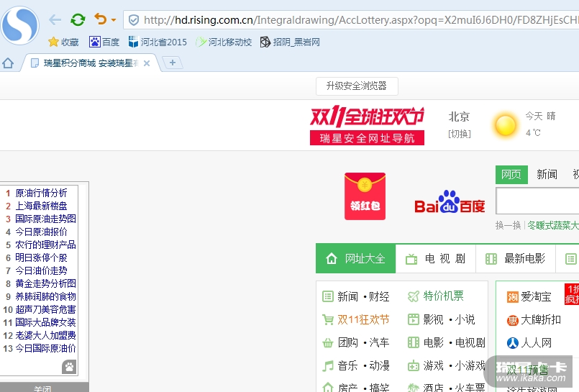Select the 电视剧 navigation tab
Image resolution: width=579 pixels, height=392 pixels.
pos(436,258)
